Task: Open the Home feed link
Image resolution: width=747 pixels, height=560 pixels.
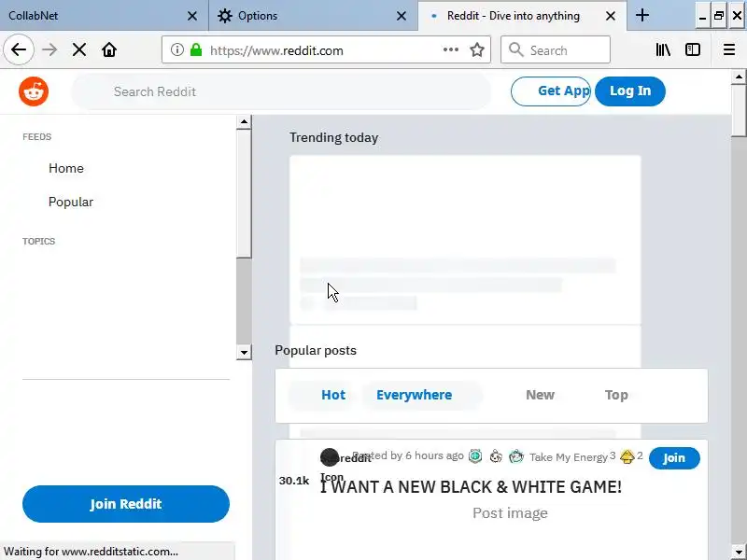Action: coord(65,168)
